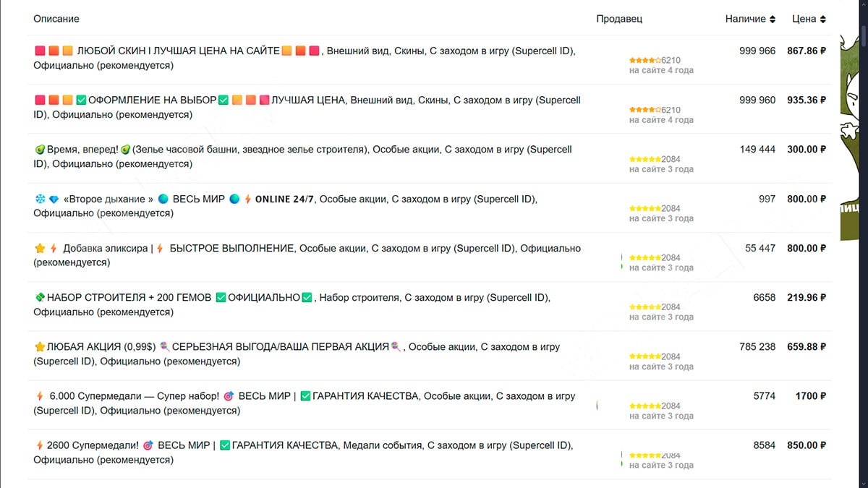
Task: Click the seller star rating in the 6.000 Супермедали row
Action: tap(645, 406)
